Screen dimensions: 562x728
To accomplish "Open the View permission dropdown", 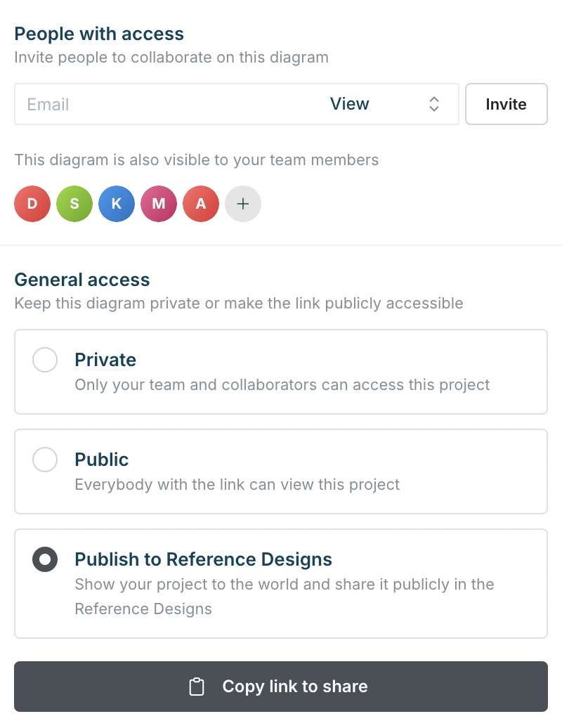I will point(383,105).
